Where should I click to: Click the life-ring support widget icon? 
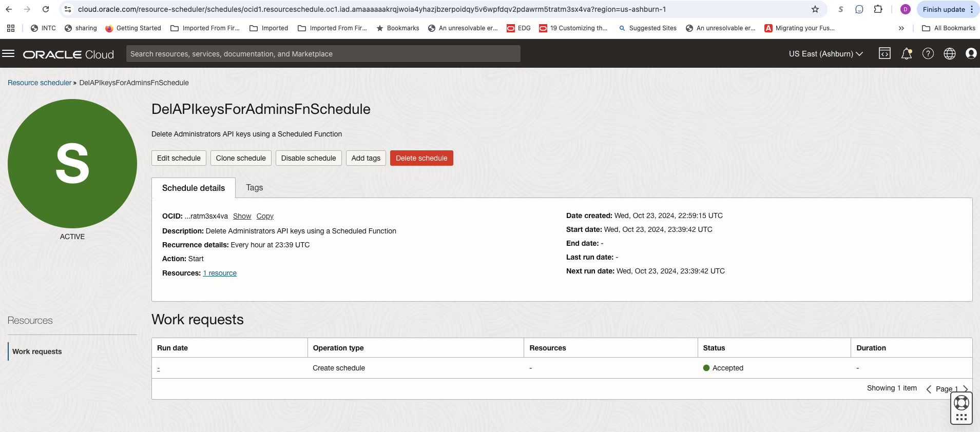961,403
